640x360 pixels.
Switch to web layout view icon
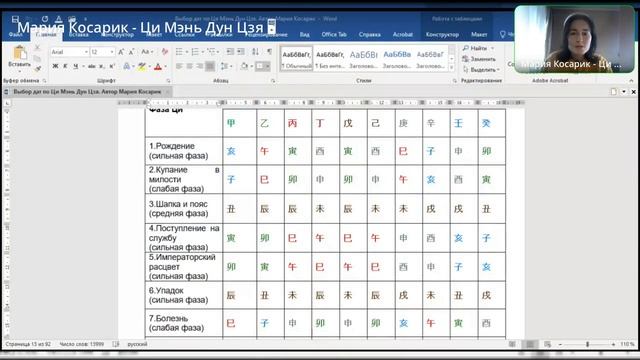point(547,344)
